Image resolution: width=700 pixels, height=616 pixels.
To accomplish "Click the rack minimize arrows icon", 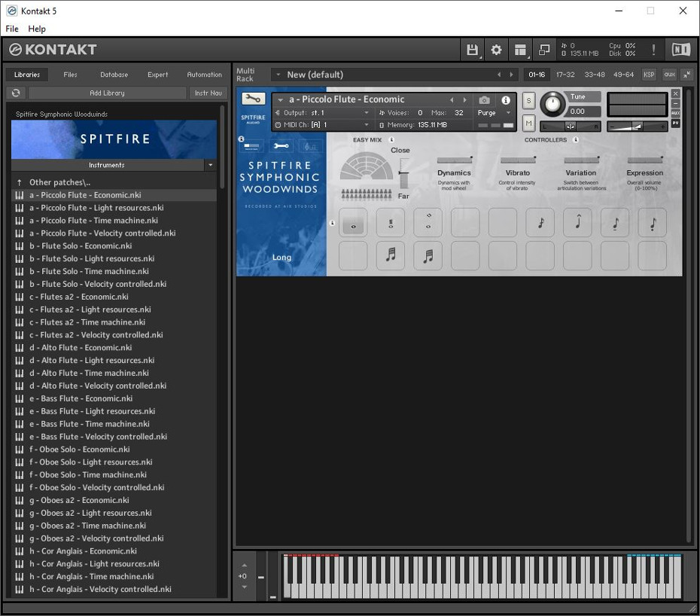I will [687, 75].
